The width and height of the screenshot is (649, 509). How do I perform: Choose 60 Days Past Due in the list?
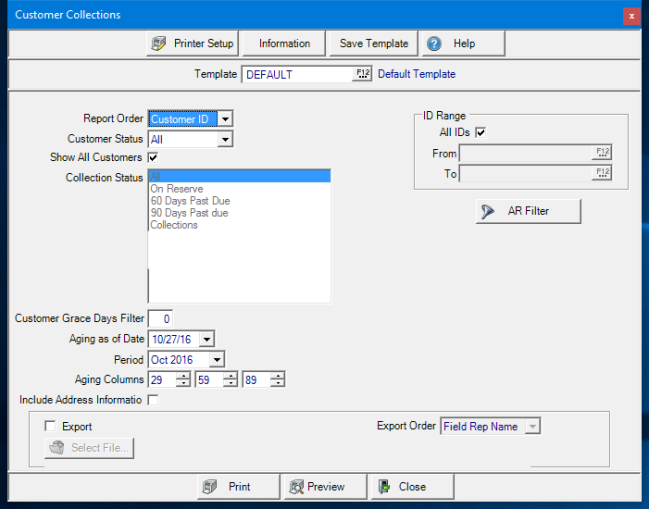pos(190,201)
